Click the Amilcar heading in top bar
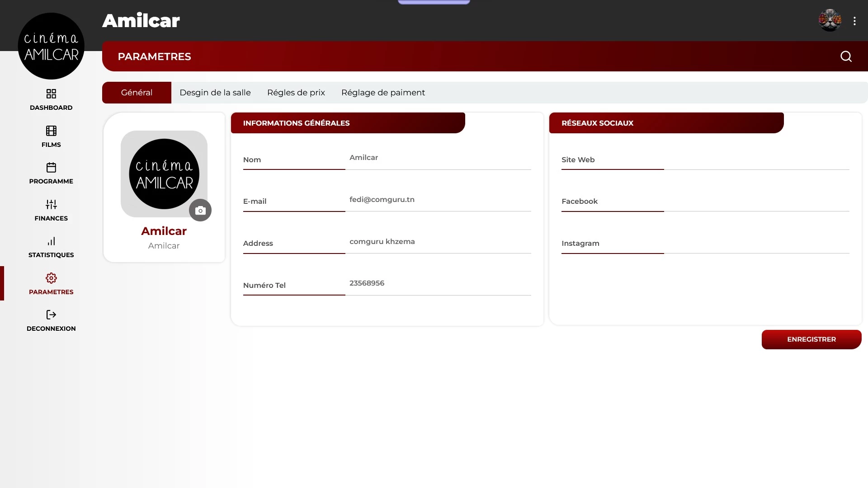Viewport: 868px width, 488px height. coord(141,21)
